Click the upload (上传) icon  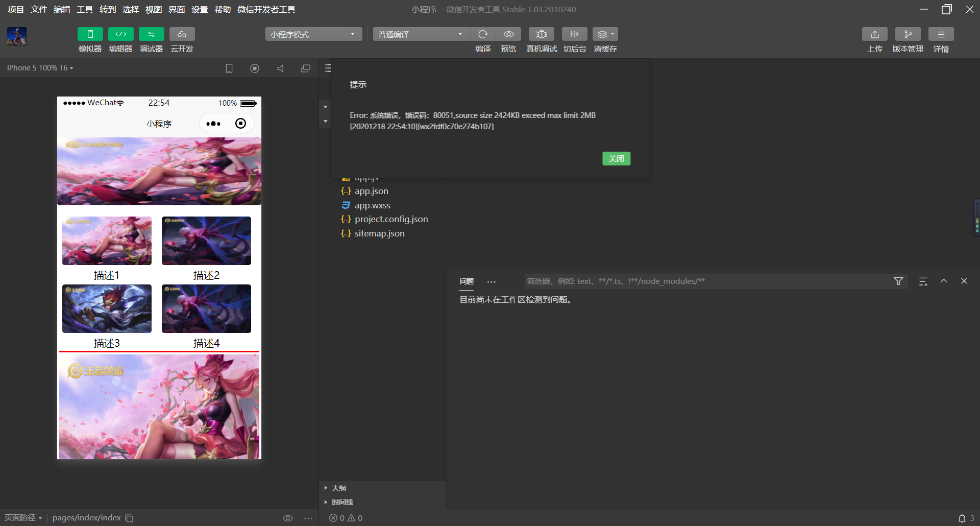(875, 34)
